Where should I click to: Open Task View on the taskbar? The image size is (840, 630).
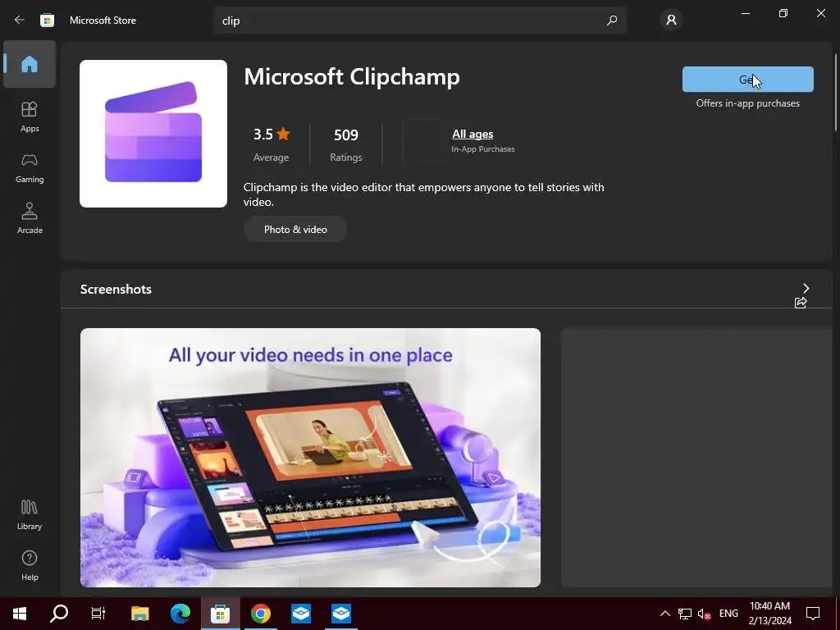click(98, 614)
